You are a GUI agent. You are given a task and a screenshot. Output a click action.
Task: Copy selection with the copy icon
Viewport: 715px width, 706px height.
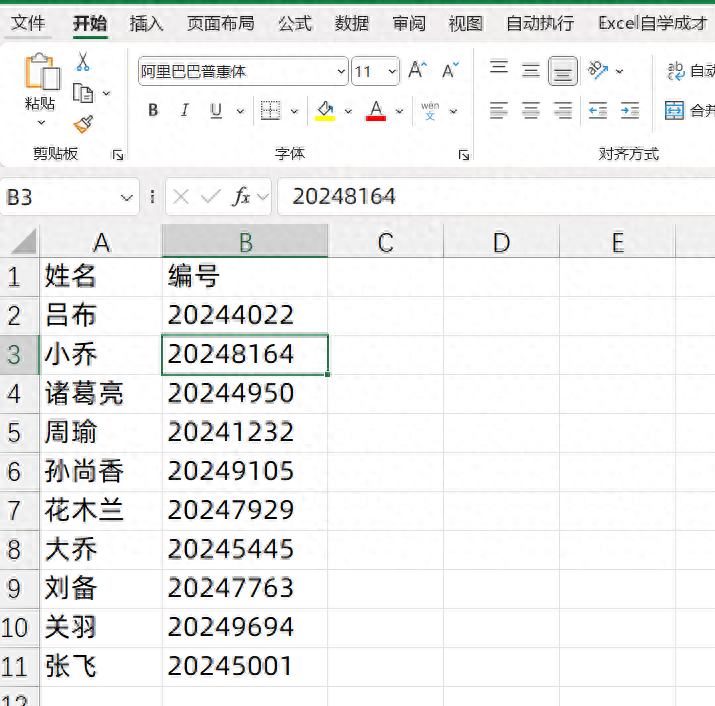(x=83, y=93)
